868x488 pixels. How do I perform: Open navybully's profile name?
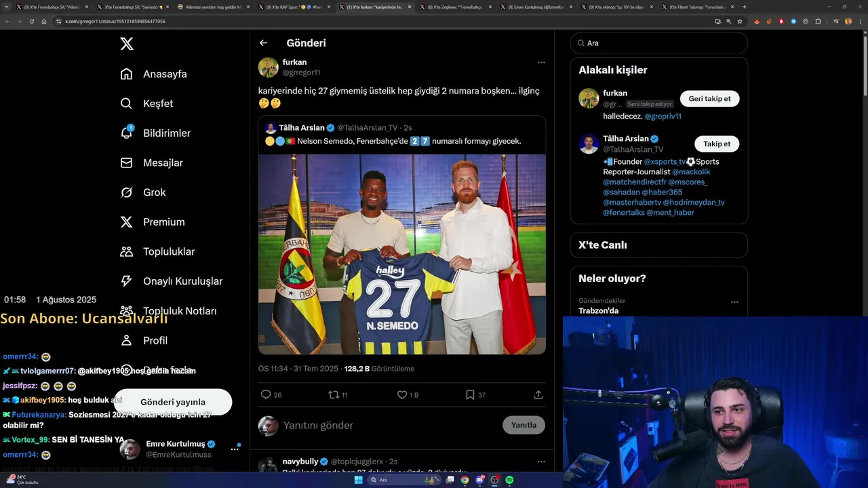coord(300,462)
